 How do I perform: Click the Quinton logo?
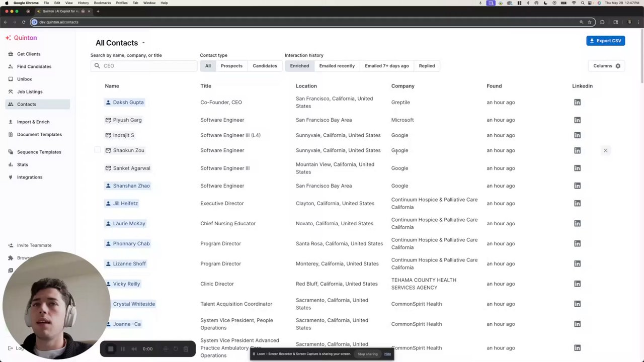21,38
